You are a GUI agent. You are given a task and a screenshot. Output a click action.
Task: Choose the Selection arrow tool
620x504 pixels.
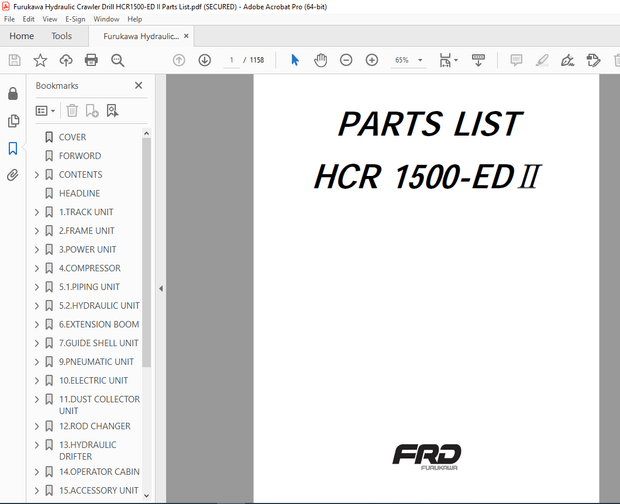(295, 60)
